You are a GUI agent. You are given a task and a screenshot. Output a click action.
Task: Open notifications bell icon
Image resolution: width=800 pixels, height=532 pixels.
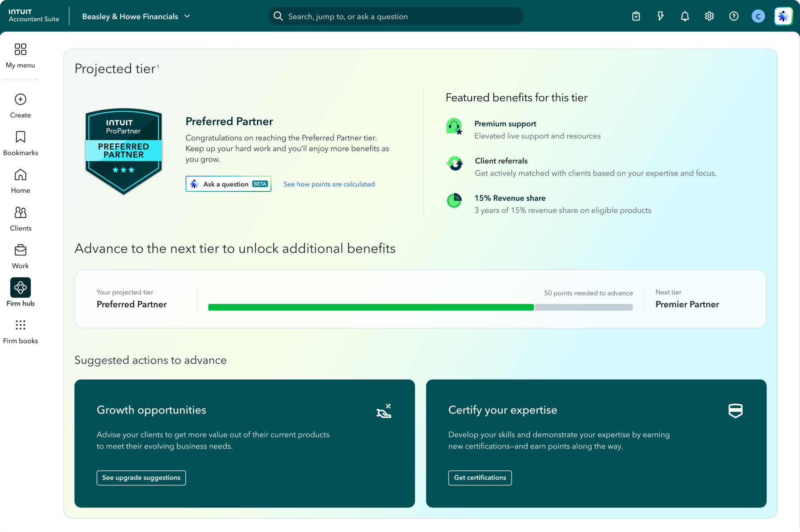[x=685, y=16]
